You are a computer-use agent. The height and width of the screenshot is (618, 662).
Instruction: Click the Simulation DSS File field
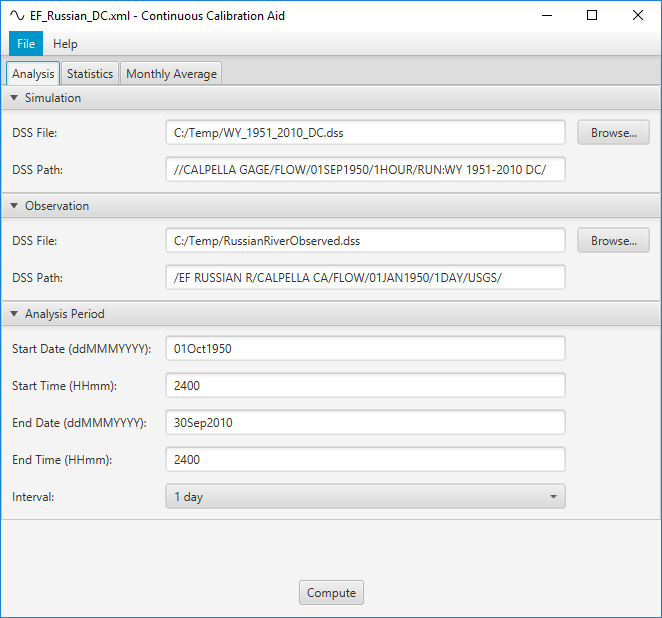pyautogui.click(x=366, y=133)
